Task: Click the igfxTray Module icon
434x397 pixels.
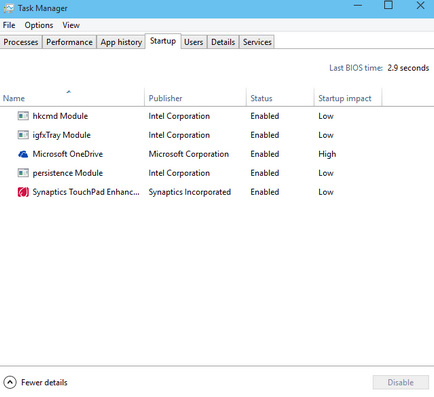Action: click(x=23, y=135)
